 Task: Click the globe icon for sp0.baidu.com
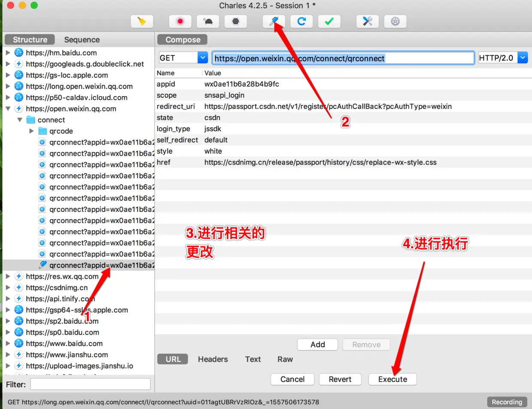coord(19,332)
